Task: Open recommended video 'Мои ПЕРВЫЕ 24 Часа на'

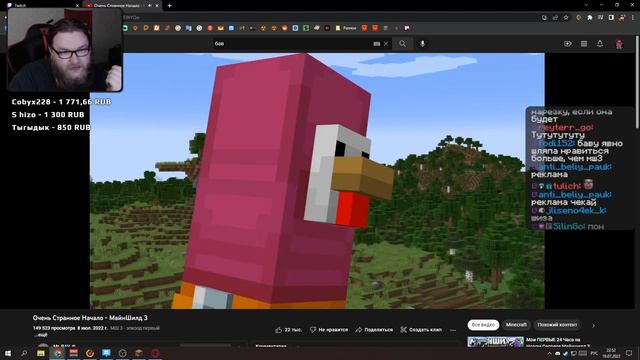Action: (x=553, y=340)
